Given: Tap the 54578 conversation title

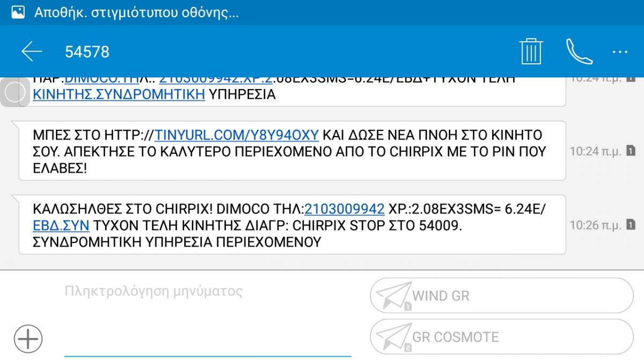Looking at the screenshot, I should (87, 51).
